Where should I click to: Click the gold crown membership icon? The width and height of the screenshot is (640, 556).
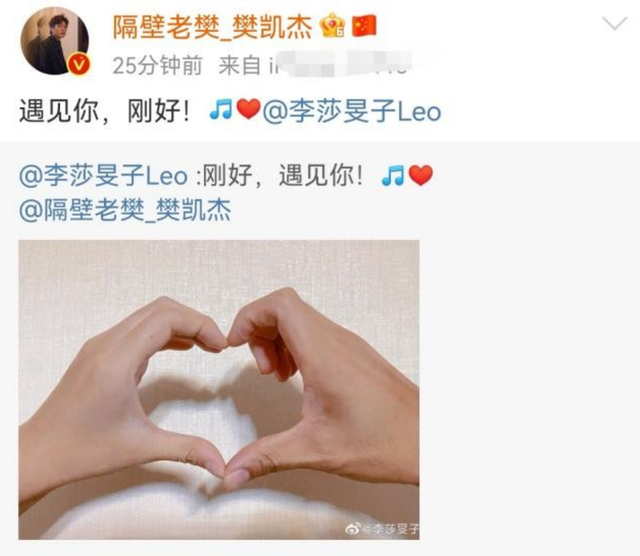pyautogui.click(x=333, y=25)
